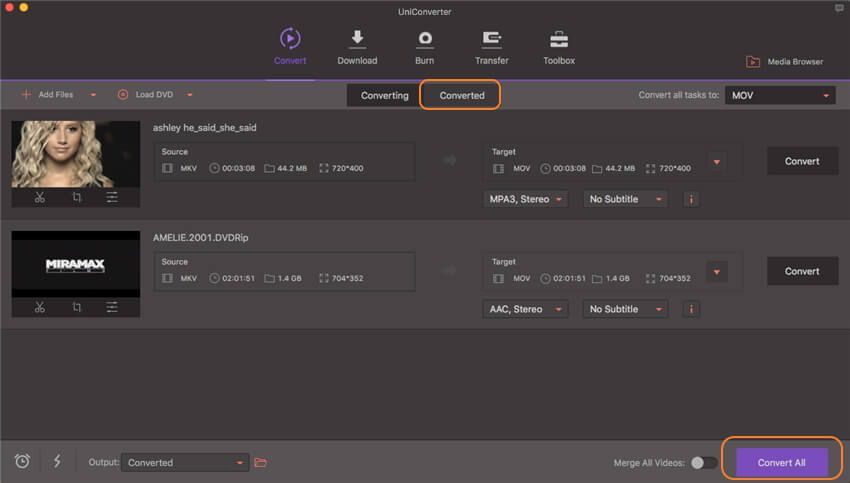The width and height of the screenshot is (850, 483).
Task: Expand target format options for ashley he_said_she_said
Action: pyautogui.click(x=717, y=162)
